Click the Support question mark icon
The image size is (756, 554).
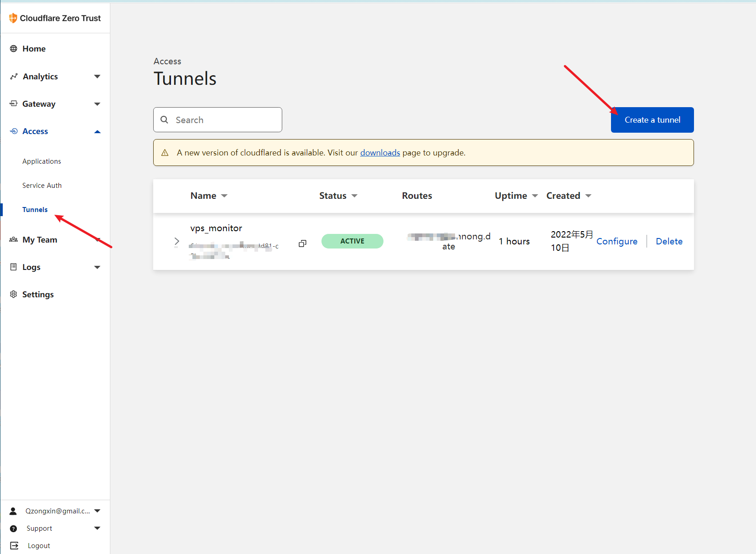point(14,528)
